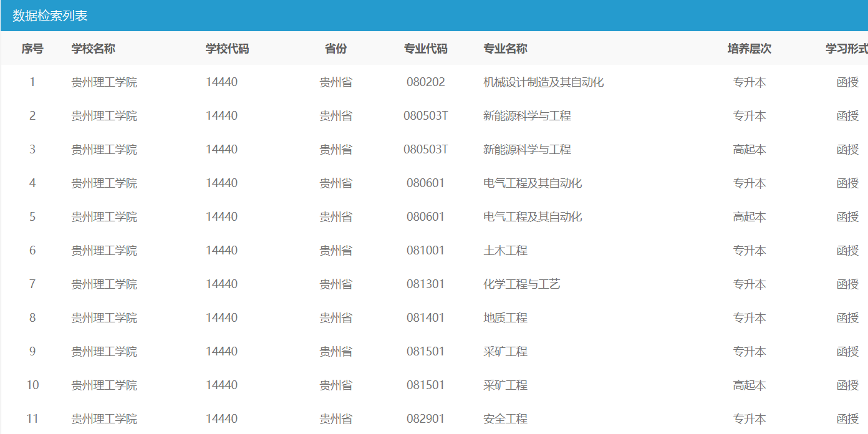Click the 学习形式 column header
Screen dimensions: 868x434
click(x=847, y=49)
